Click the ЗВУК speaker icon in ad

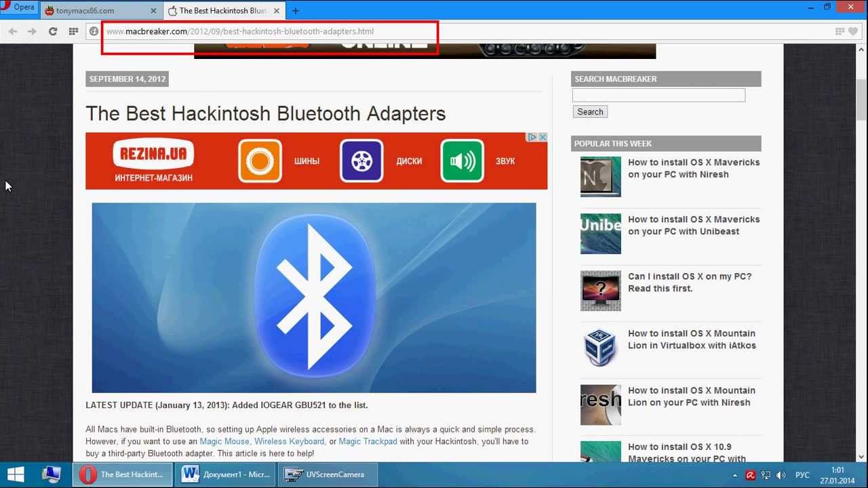[462, 161]
